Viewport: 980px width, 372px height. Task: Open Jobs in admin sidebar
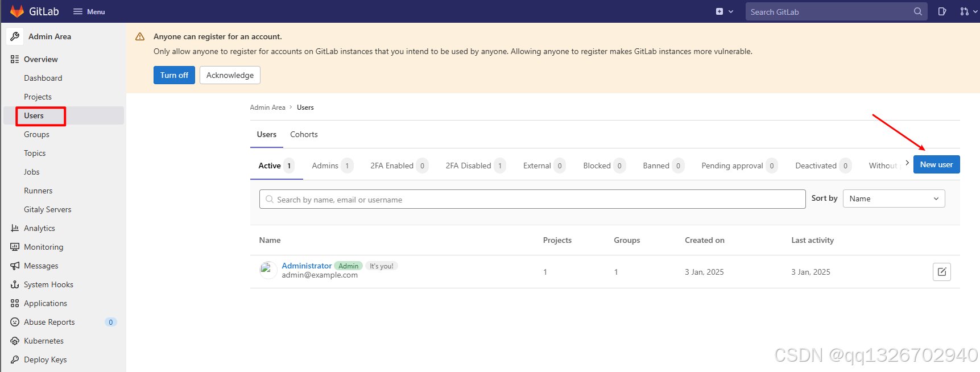pyautogui.click(x=32, y=172)
